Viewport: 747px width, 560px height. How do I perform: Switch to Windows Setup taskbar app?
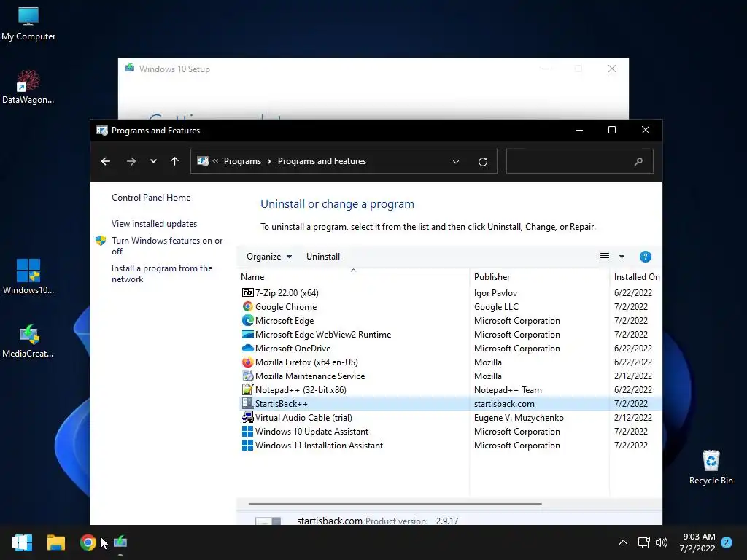120,542
